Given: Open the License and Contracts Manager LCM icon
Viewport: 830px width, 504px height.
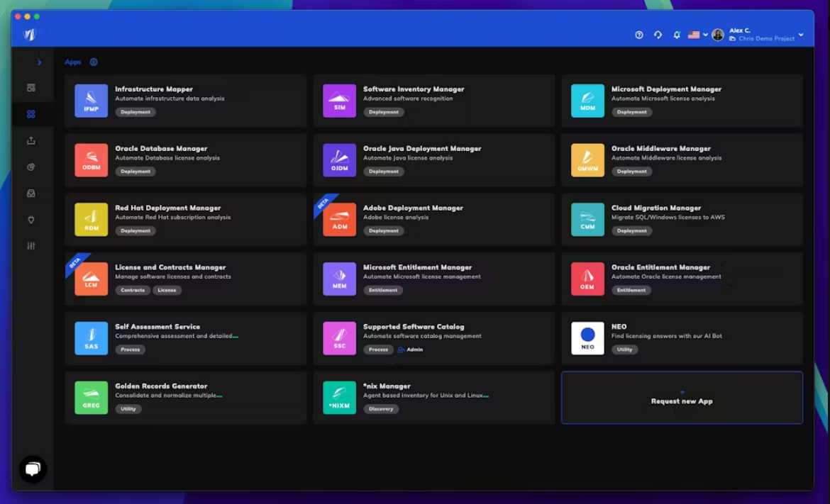Looking at the screenshot, I should [91, 279].
